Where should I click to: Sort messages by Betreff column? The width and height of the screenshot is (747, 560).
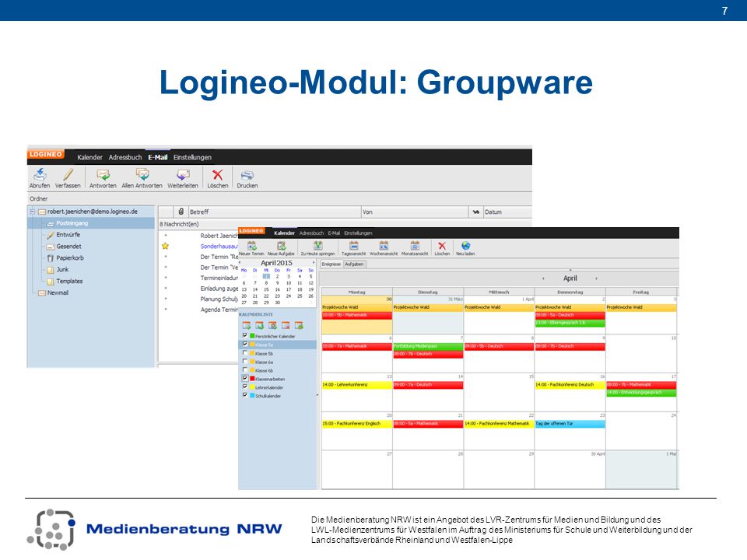(x=274, y=212)
